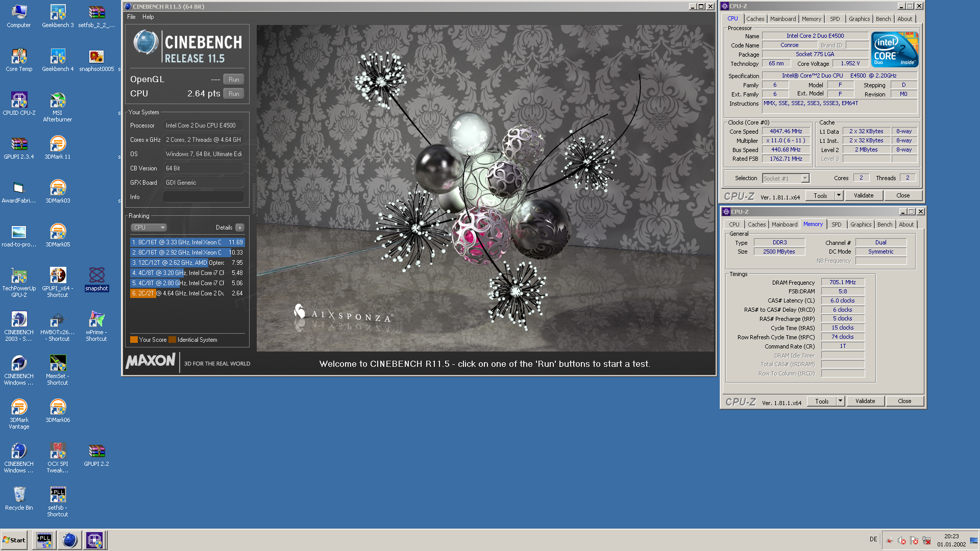Open Geekbench 4 desktop icon

pyautogui.click(x=58, y=59)
